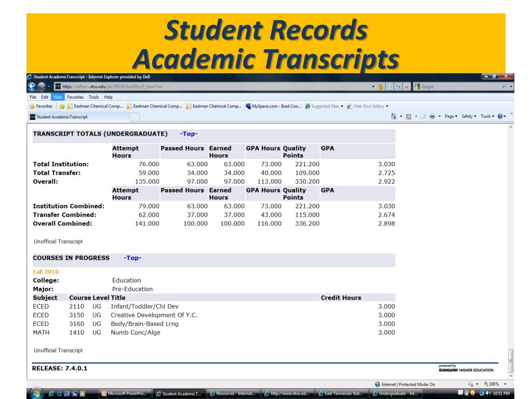Viewport: 532px width, 399px height.
Task: Click the Compatibility View page icon
Action: click(x=390, y=87)
